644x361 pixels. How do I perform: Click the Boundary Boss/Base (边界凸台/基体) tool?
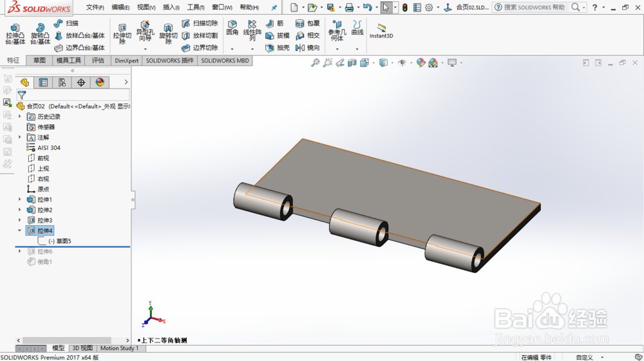[80, 48]
